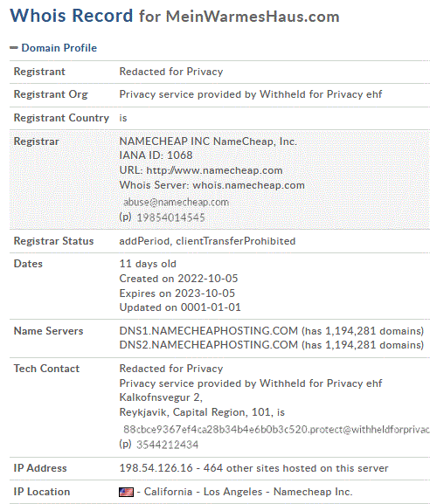The image size is (430, 504).
Task: Open DNS1.NAMECHEAPHOSTING.COM name server
Action: 208,331
